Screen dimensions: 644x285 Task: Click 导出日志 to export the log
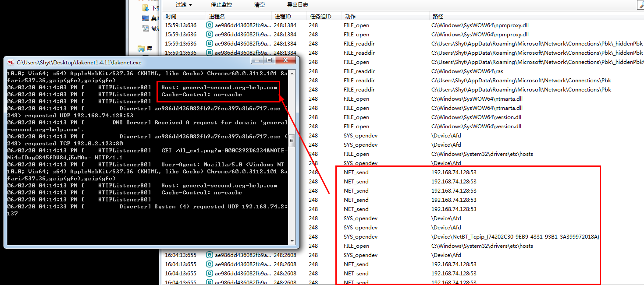pos(297,5)
